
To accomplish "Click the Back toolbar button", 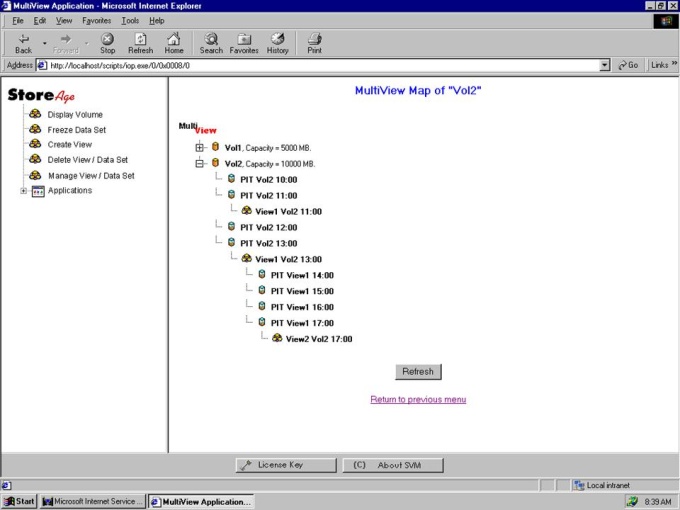I will (x=23, y=44).
